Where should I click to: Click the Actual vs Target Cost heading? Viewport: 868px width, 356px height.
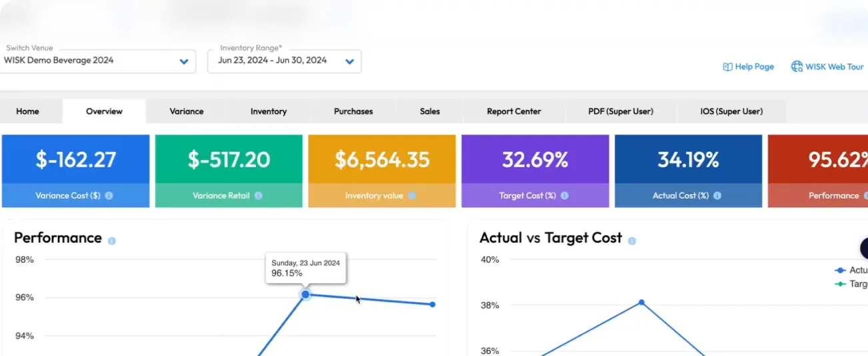[551, 238]
